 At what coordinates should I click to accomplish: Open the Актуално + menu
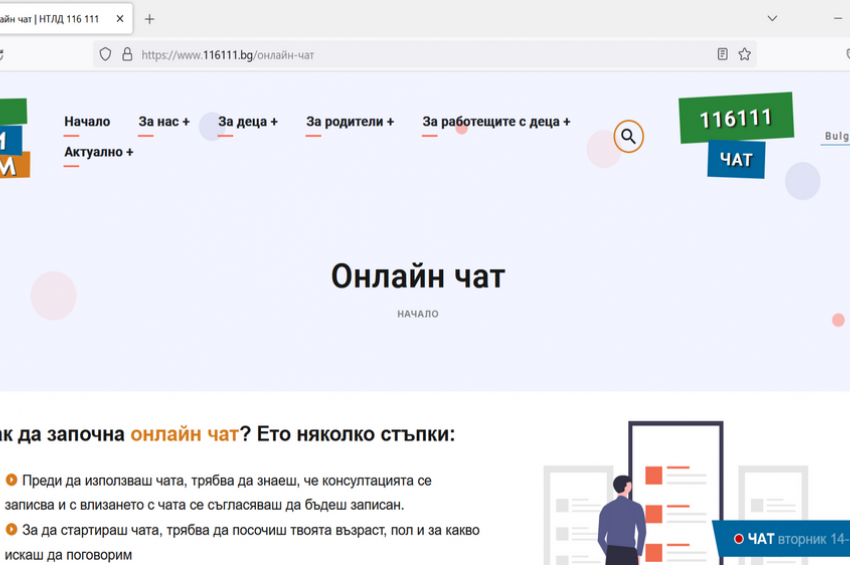[x=98, y=152]
